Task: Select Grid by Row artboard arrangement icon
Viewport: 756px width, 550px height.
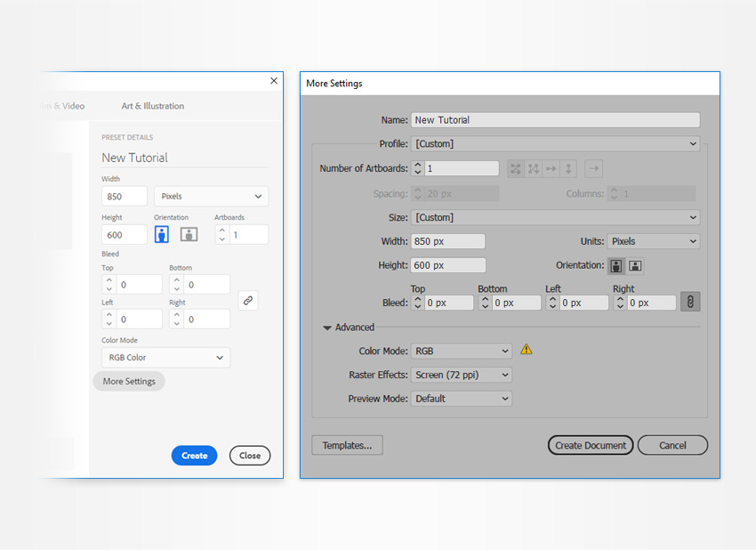Action: [516, 168]
